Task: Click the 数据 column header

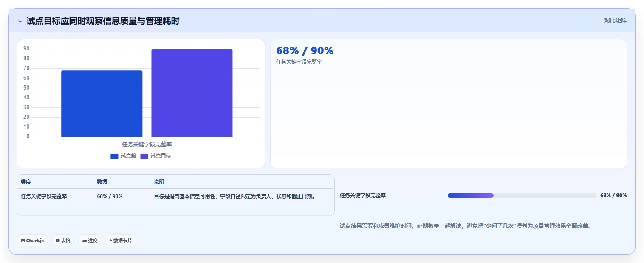Action: (x=102, y=182)
